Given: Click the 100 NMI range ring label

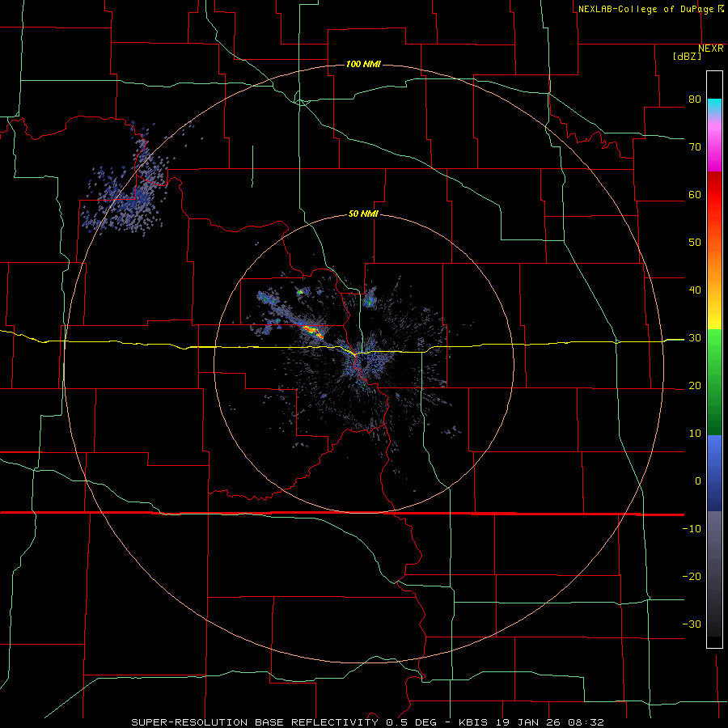Looking at the screenshot, I should tap(363, 64).
